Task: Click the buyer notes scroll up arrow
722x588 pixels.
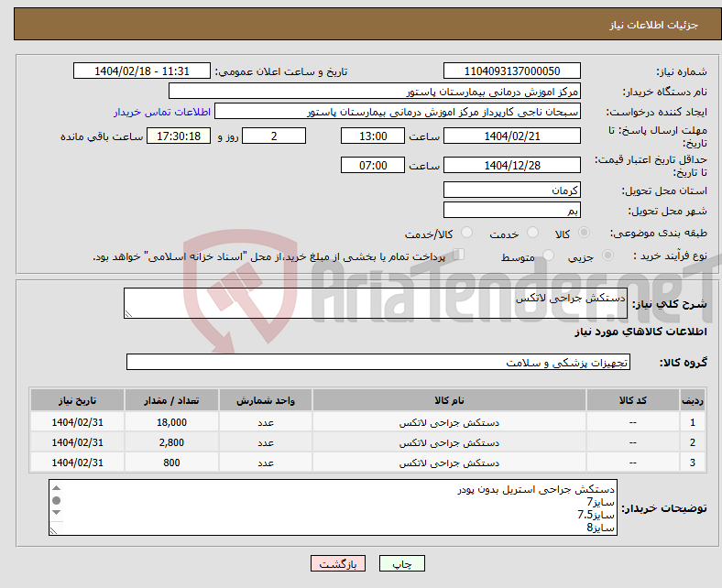Action: coord(56,488)
